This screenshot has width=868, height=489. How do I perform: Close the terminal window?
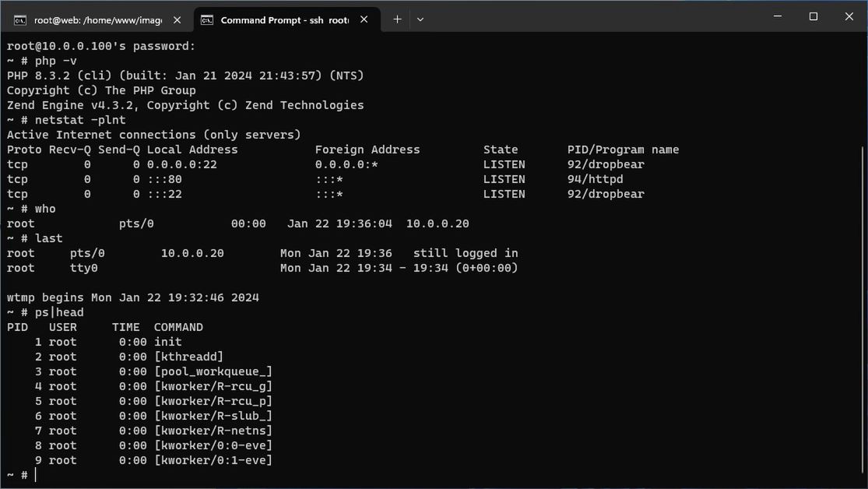[x=849, y=16]
